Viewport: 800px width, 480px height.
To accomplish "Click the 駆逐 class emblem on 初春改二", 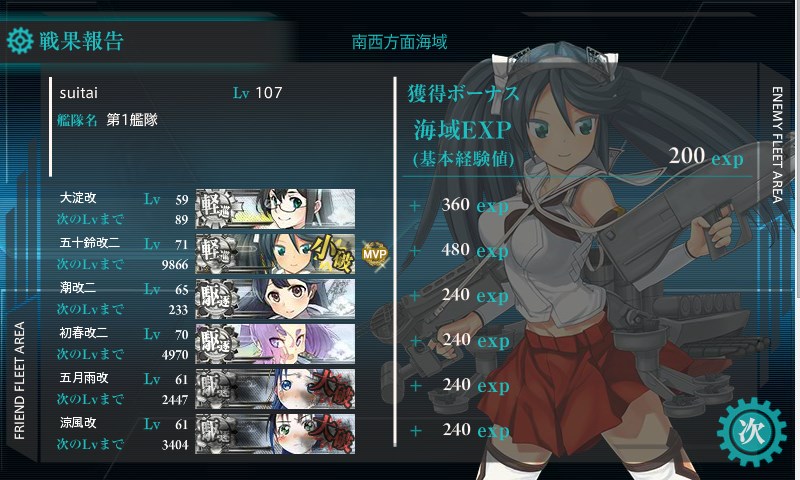I will pyautogui.click(x=216, y=344).
